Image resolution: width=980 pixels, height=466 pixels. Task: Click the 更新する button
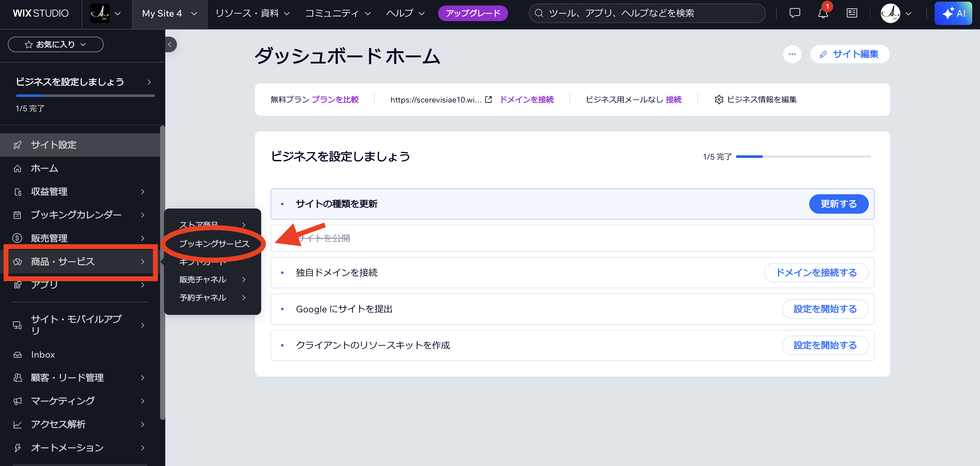838,204
